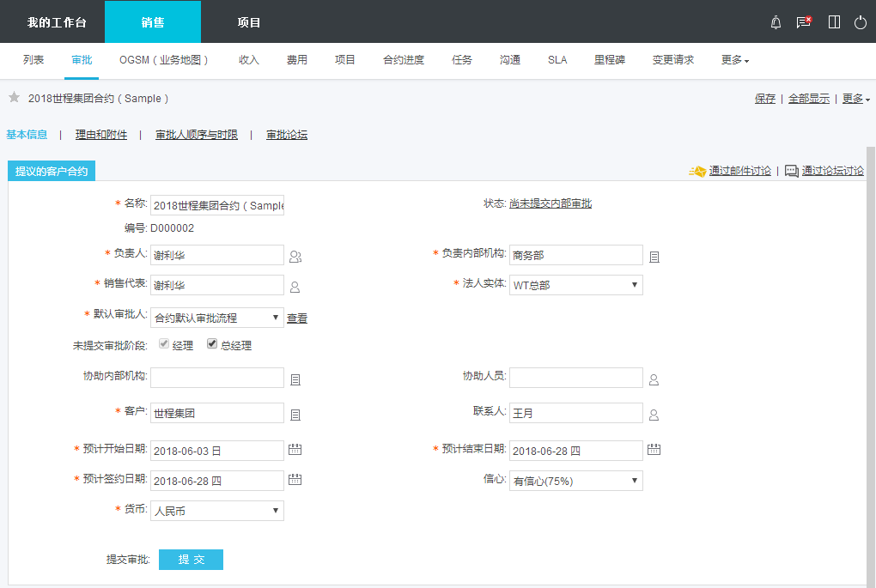Open the messages icon with red badge
The image size is (876, 588).
[x=804, y=22]
